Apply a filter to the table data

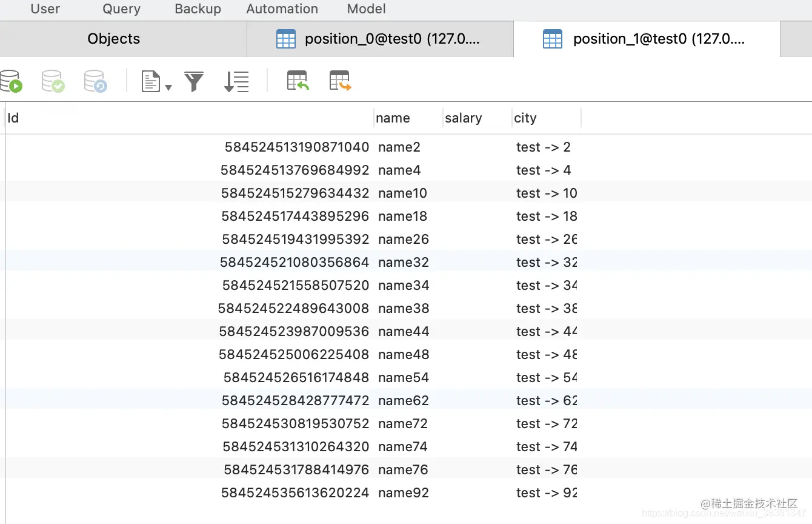pos(194,81)
